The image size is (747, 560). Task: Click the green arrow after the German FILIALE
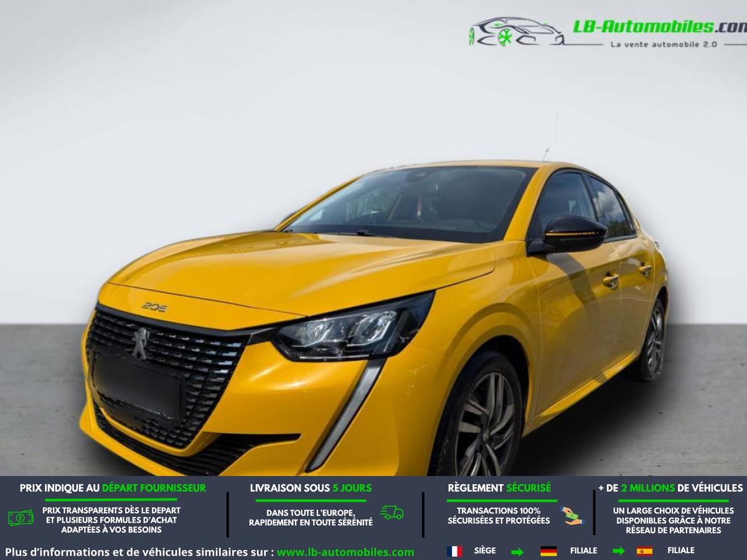[618, 551]
